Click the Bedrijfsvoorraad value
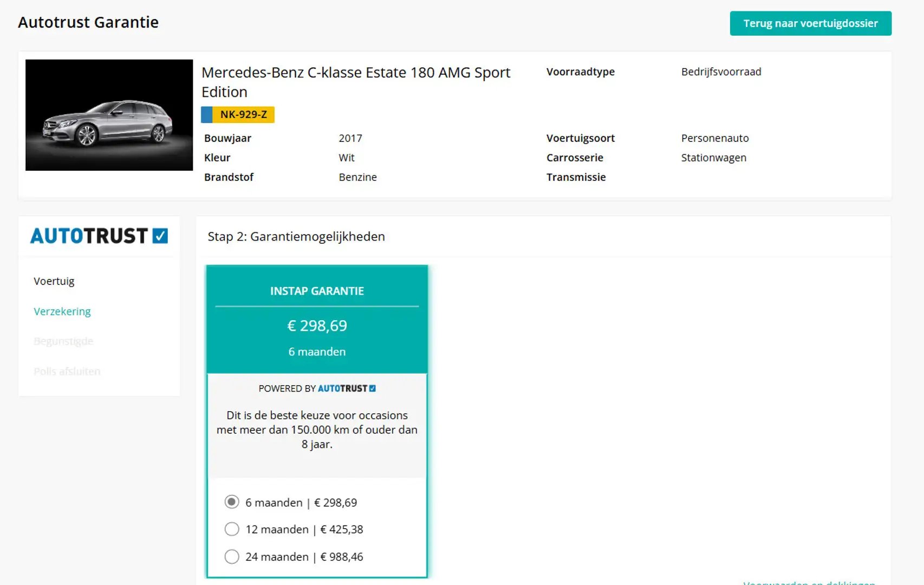The image size is (924, 585). (x=721, y=71)
